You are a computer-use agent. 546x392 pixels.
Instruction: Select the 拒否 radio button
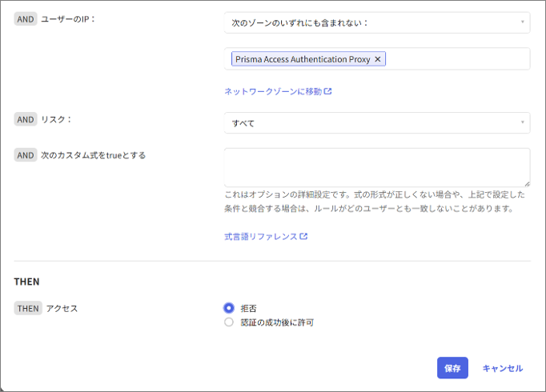[x=229, y=308]
